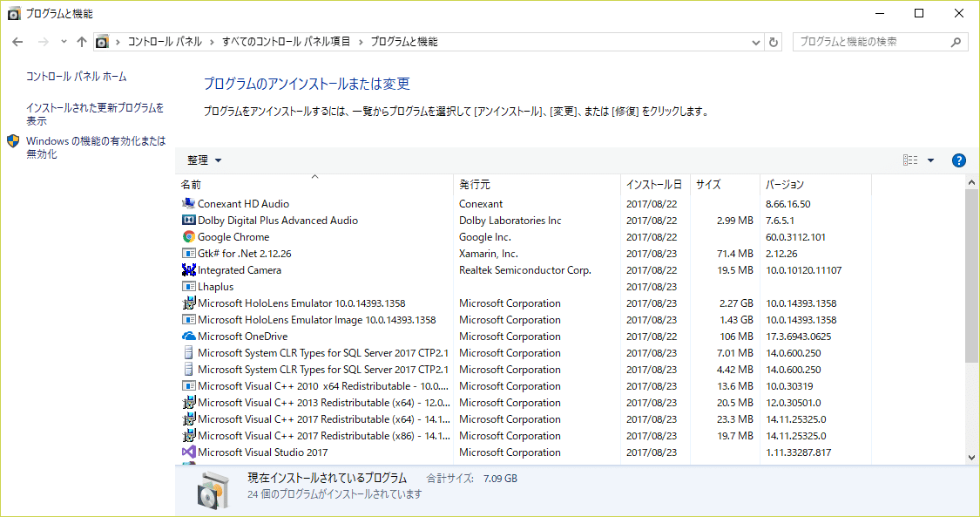Click the 2.27 GB size cell
The image size is (980, 517).
click(x=736, y=303)
